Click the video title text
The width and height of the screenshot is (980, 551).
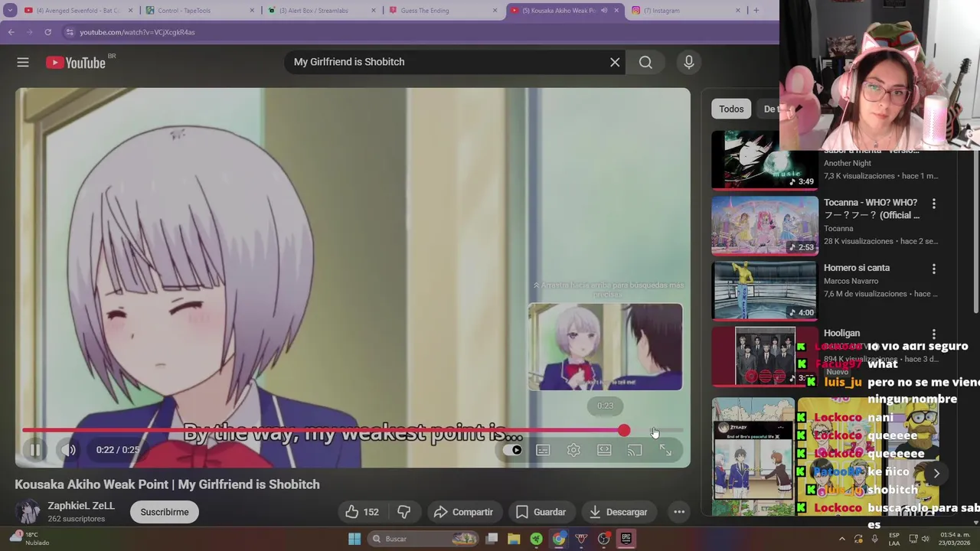pos(167,484)
